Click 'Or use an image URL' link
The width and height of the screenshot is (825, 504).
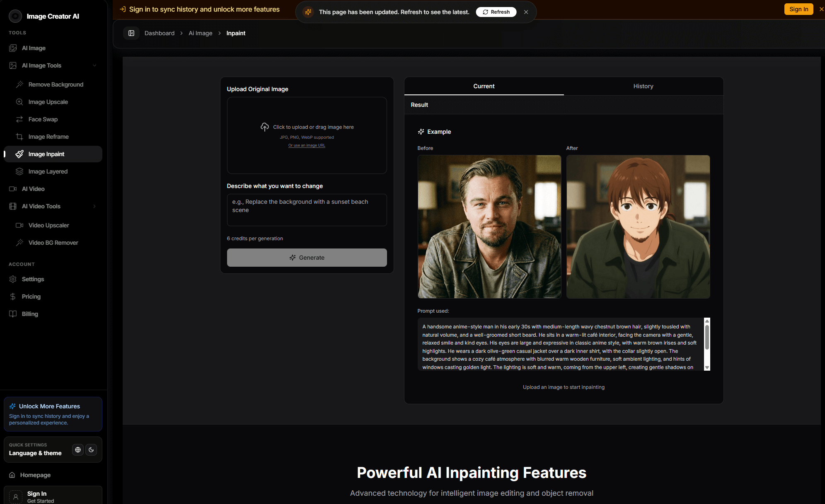(x=307, y=145)
